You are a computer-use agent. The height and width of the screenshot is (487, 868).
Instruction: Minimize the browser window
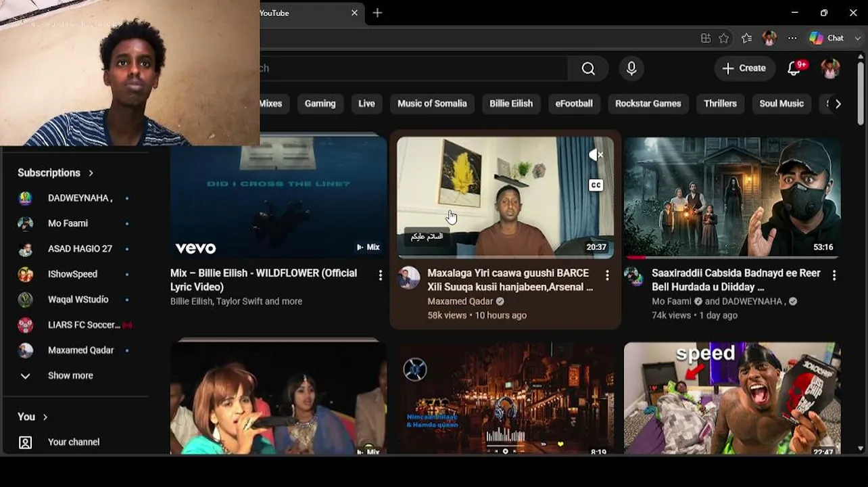pos(795,13)
